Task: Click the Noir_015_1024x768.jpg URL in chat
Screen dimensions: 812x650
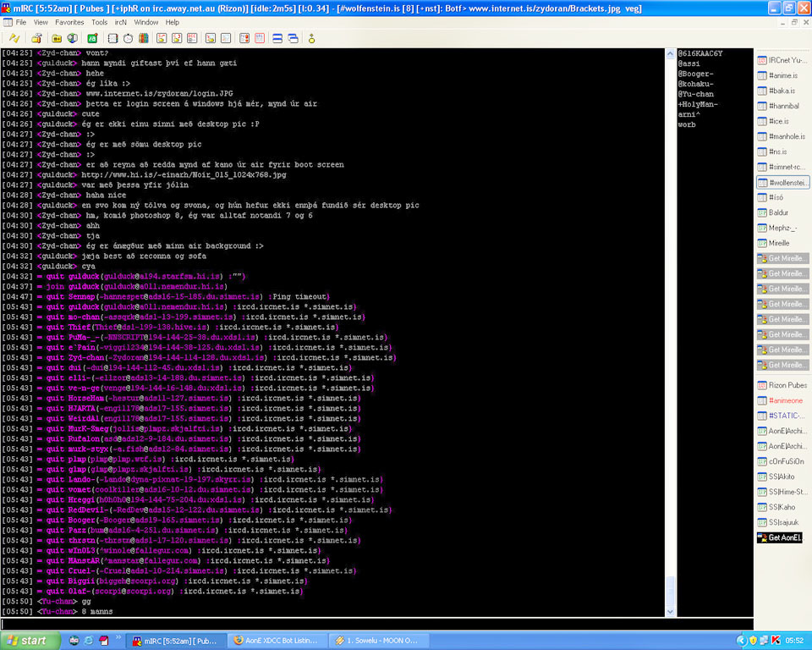Action: click(184, 174)
